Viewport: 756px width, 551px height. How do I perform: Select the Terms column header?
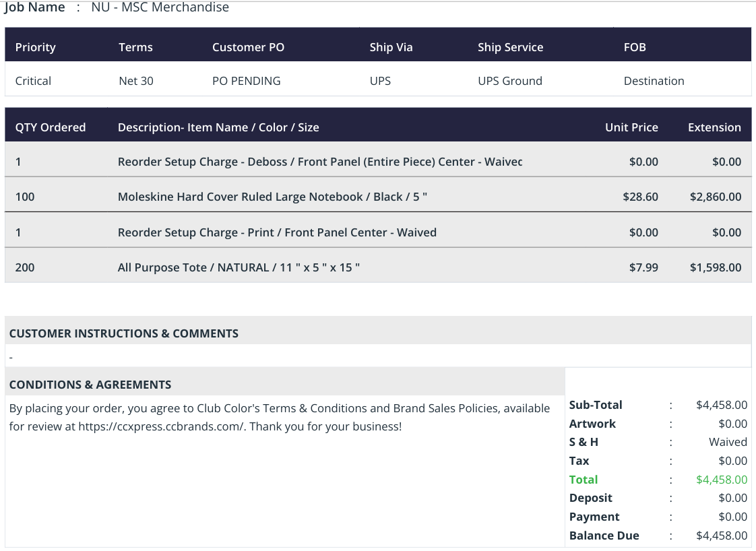pos(135,47)
